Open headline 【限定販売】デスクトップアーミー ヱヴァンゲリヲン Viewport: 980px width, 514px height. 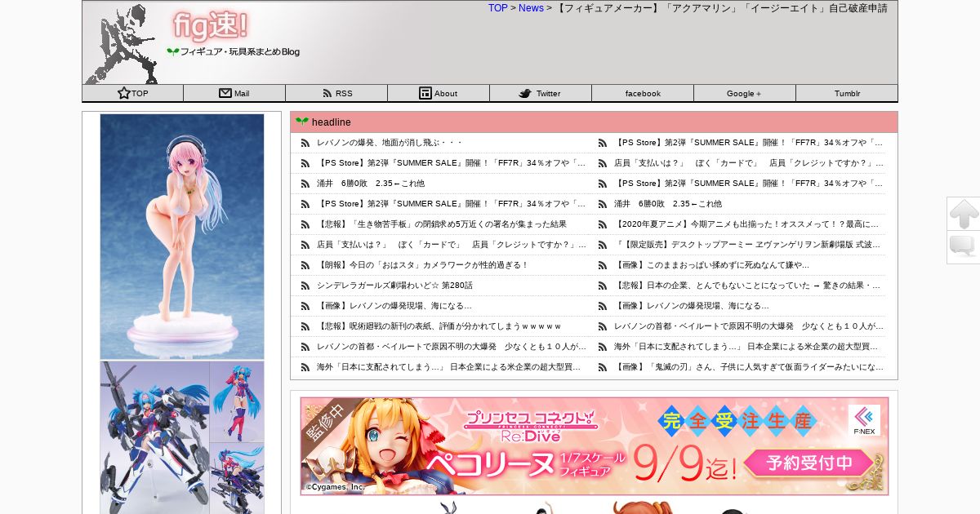pos(748,245)
